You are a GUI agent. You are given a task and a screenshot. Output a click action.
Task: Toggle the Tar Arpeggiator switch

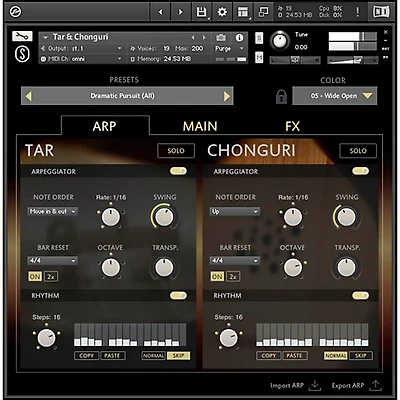click(x=178, y=171)
